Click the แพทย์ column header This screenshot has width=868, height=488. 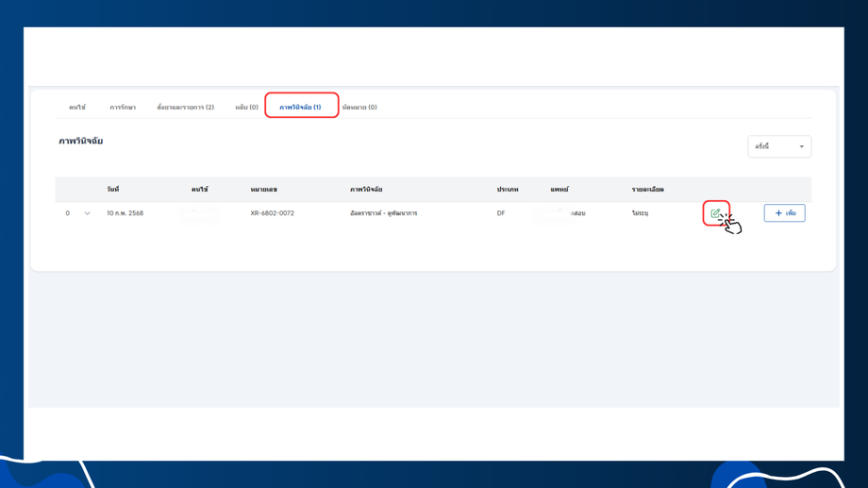(559, 190)
